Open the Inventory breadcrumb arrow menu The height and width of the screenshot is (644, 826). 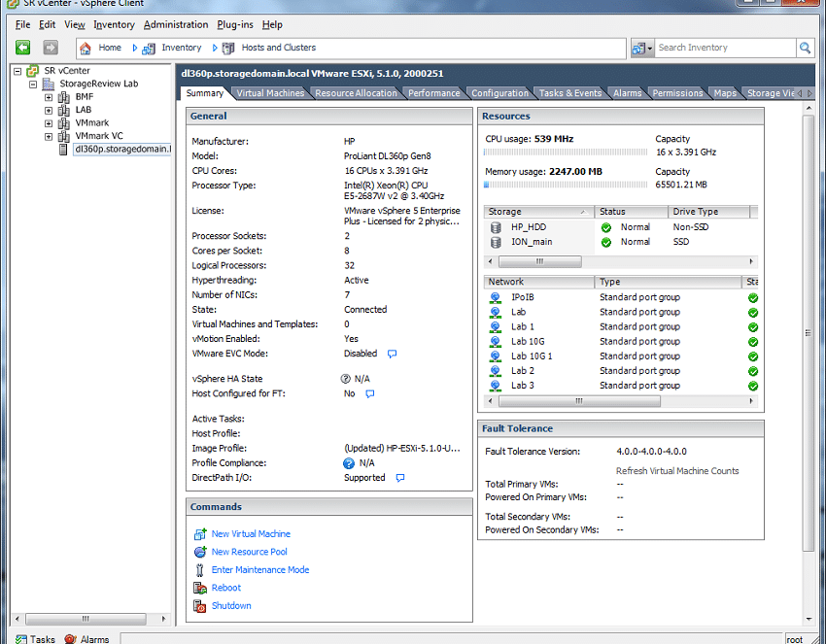(215, 48)
